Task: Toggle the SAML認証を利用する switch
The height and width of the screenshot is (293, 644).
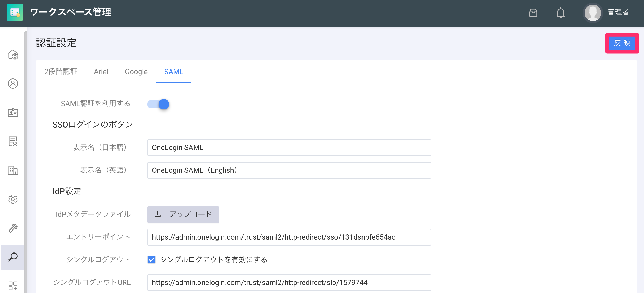Action: click(x=158, y=104)
